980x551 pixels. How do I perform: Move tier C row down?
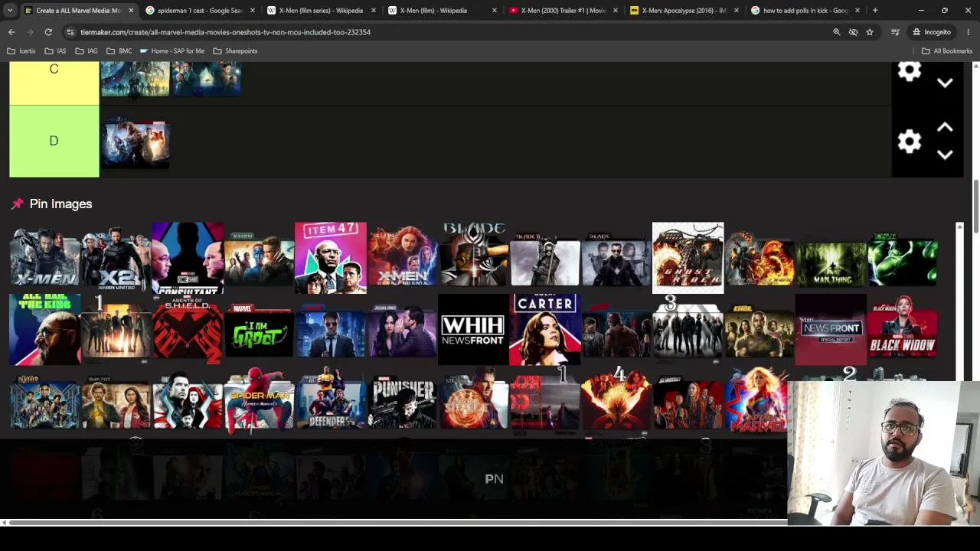[x=945, y=83]
